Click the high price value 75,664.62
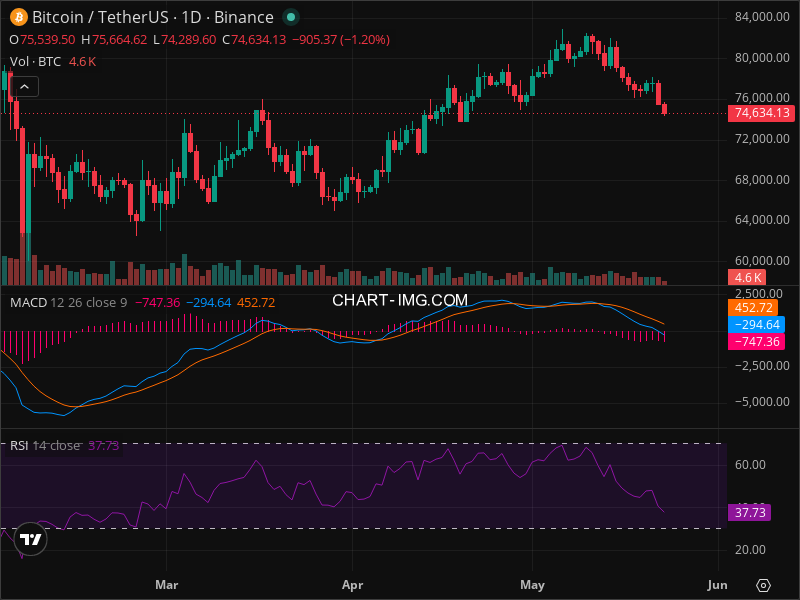 [119, 40]
